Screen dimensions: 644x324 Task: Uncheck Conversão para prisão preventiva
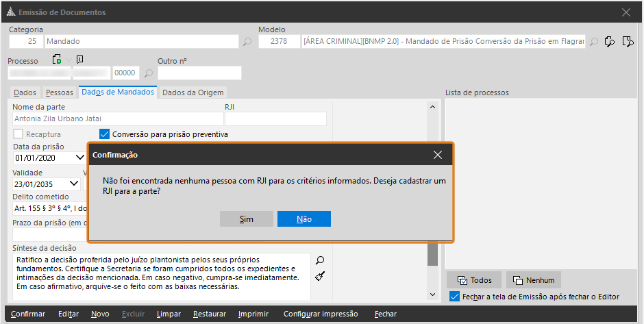coord(105,134)
